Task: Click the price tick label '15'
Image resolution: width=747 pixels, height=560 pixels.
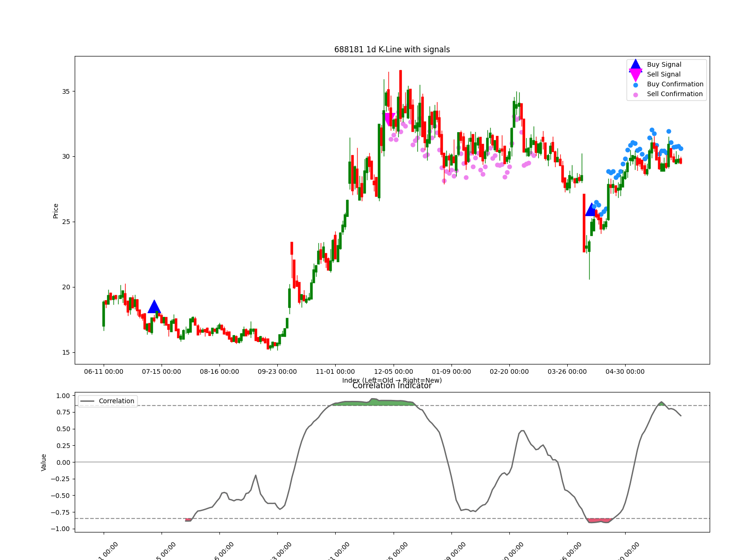Action: pyautogui.click(x=66, y=353)
